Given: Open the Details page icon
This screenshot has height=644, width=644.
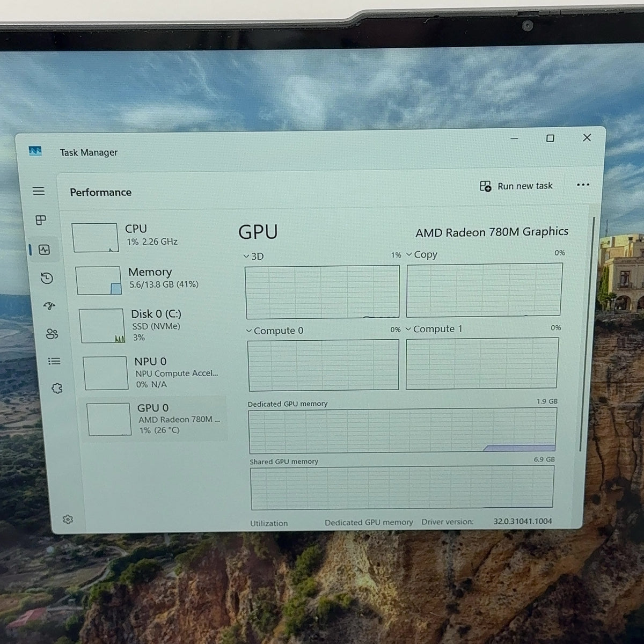Looking at the screenshot, I should [x=54, y=361].
